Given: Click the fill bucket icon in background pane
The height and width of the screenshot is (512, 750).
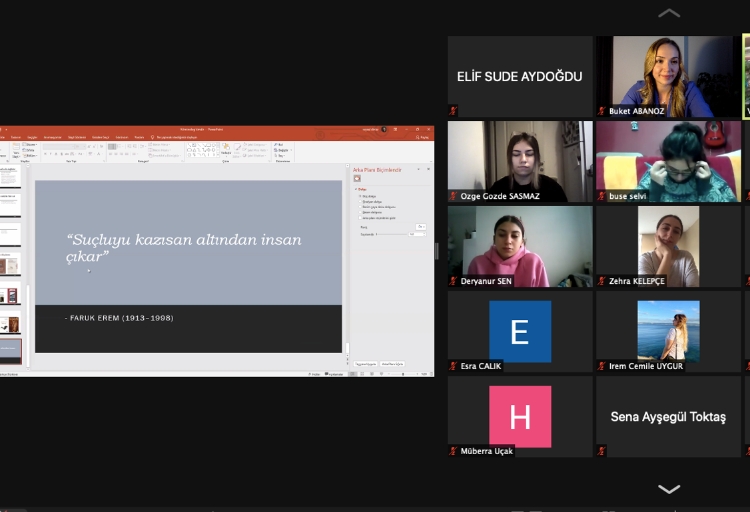Looking at the screenshot, I should click(357, 179).
